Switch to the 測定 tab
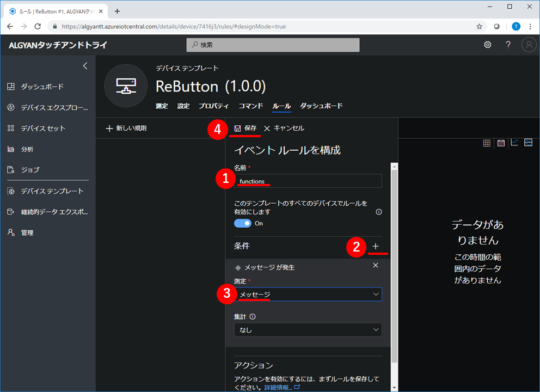The width and height of the screenshot is (540, 392). [x=162, y=106]
